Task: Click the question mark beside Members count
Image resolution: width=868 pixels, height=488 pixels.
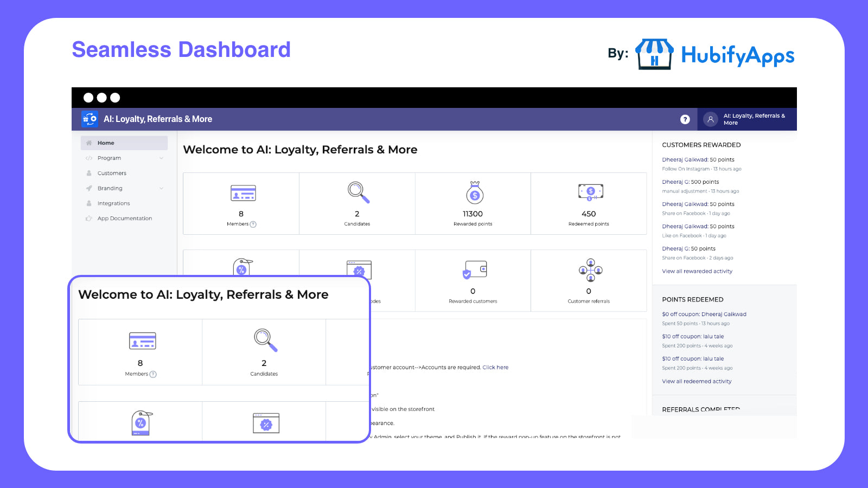Action: 254,223
